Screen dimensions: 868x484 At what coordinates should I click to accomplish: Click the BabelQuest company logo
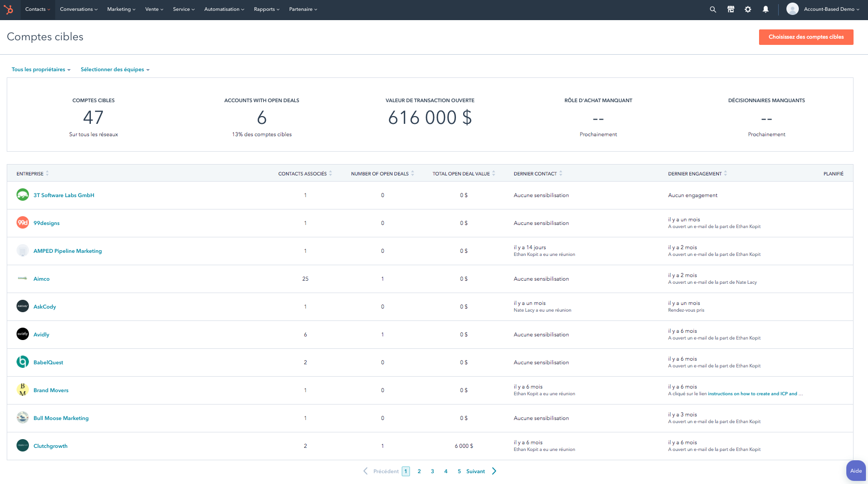(x=22, y=362)
